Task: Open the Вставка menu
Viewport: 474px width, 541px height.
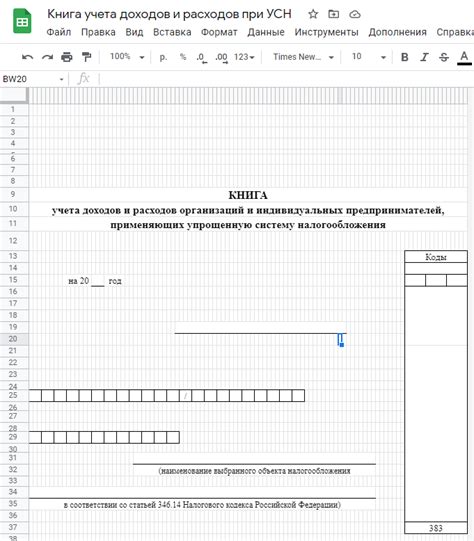Action: 172,32
